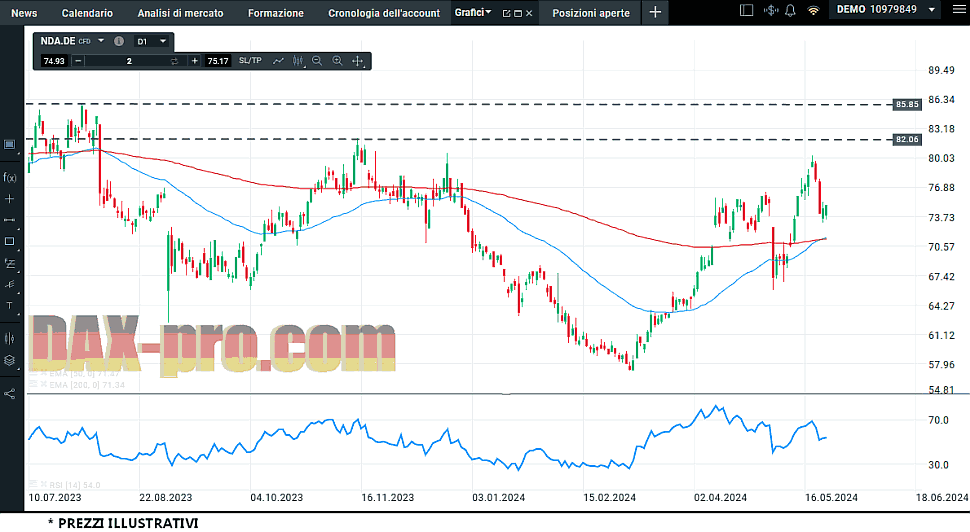The width and height of the screenshot is (970, 532).
Task: Remove RSI [14] indicator
Action: pyautogui.click(x=44, y=484)
